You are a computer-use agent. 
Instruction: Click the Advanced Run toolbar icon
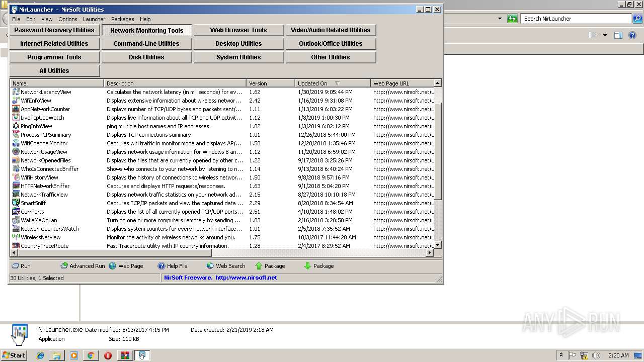[64, 266]
